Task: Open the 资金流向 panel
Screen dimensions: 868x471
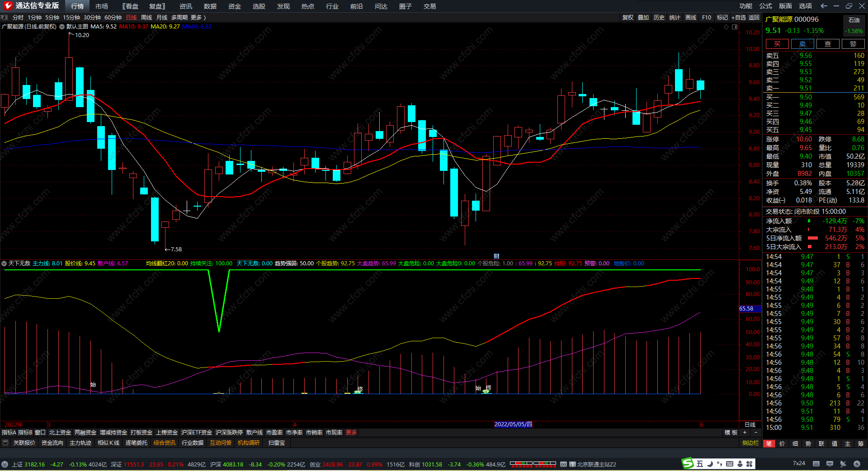Action: pos(52,443)
